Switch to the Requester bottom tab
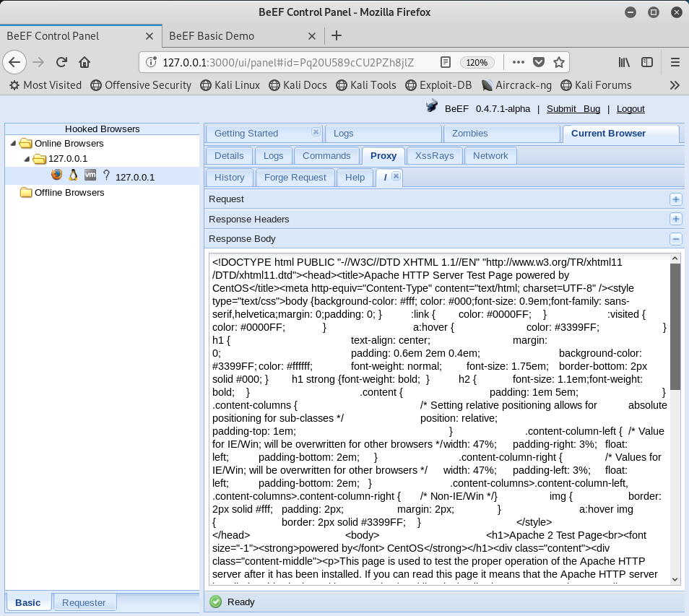This screenshot has height=616, width=689. (84, 602)
